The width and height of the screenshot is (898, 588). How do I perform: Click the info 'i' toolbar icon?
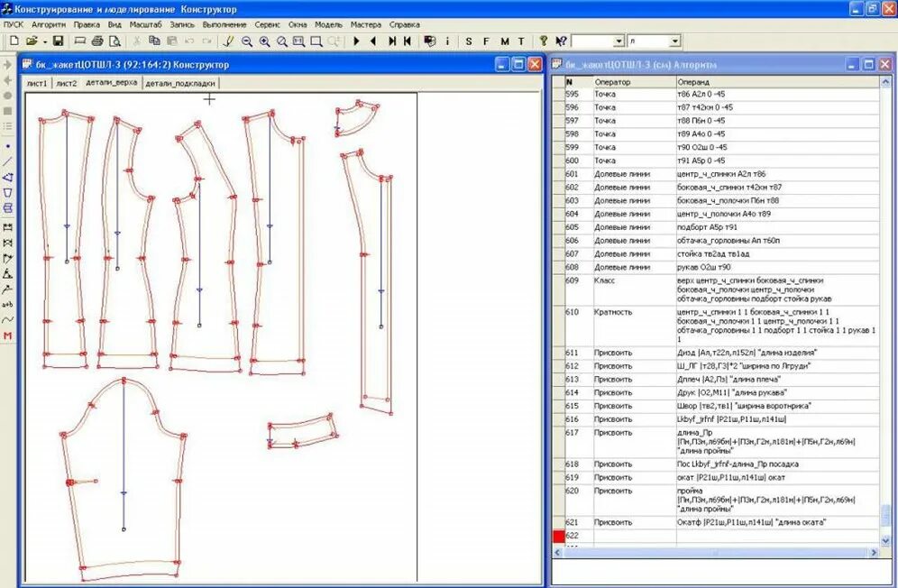click(x=447, y=41)
